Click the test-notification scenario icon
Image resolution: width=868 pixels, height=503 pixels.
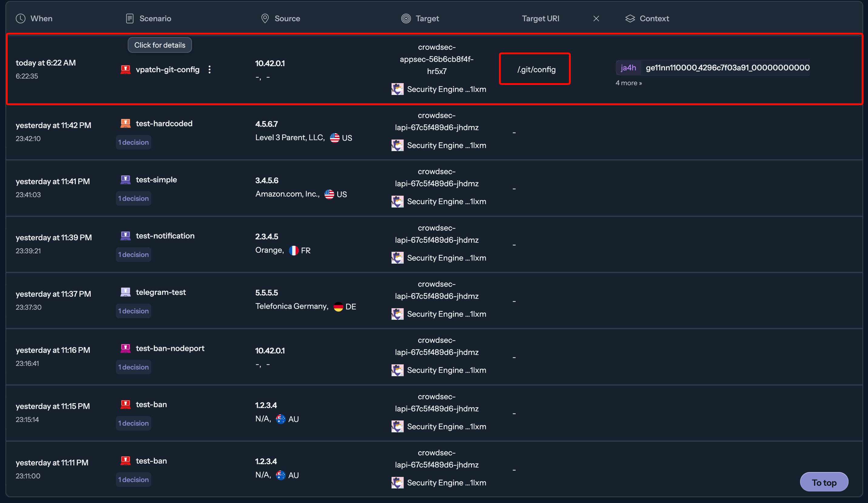pos(125,236)
